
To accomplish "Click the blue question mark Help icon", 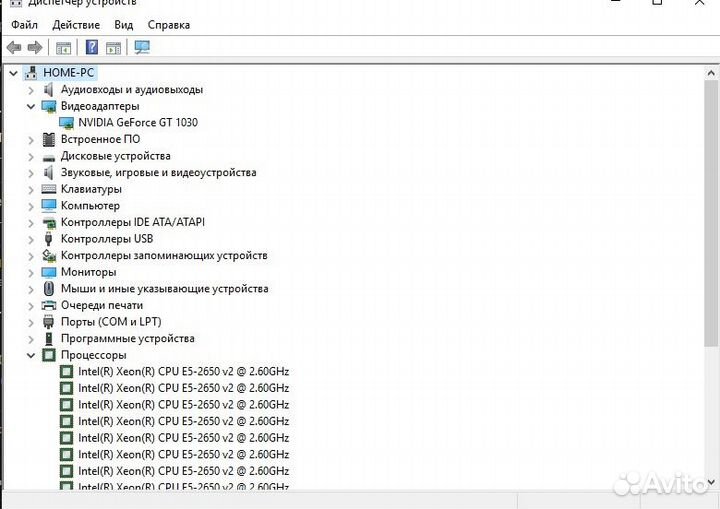I will pos(92,47).
